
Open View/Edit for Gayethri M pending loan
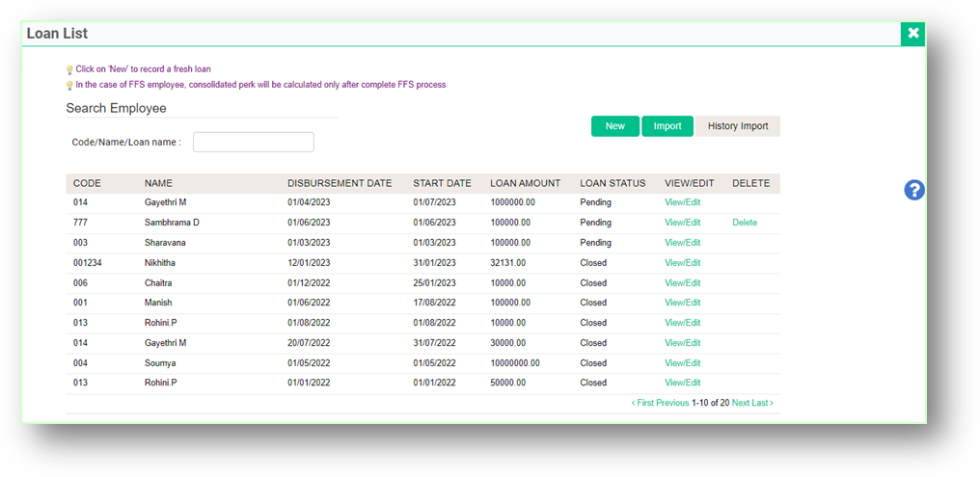tap(683, 202)
